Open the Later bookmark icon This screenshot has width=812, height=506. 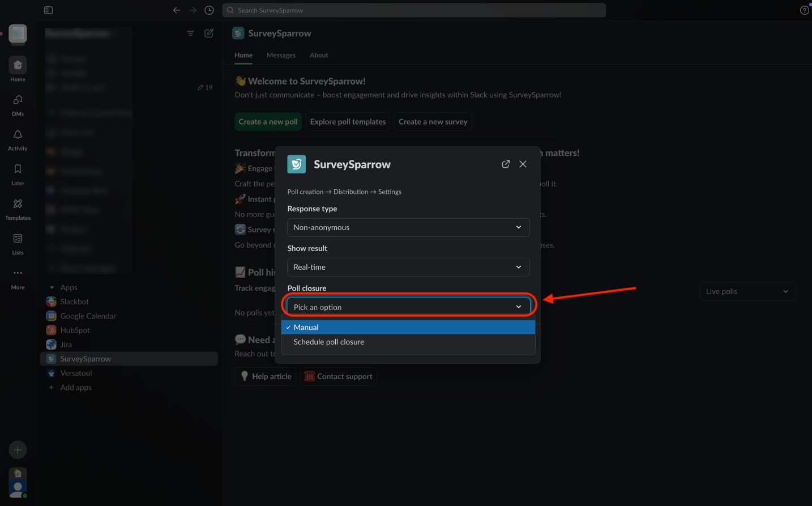18,169
